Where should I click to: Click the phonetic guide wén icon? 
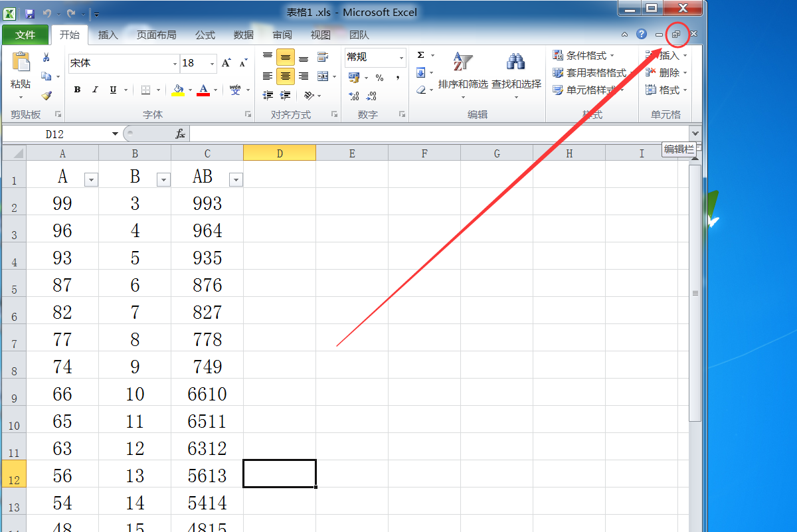coord(235,90)
